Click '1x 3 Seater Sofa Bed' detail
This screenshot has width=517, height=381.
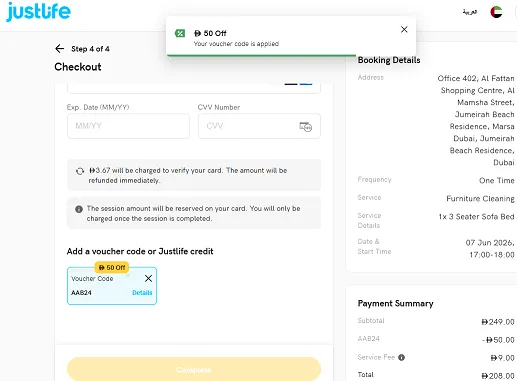click(x=476, y=217)
